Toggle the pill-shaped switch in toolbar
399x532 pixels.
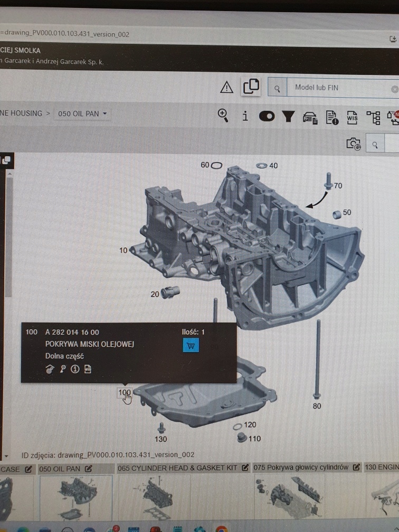coord(267,116)
